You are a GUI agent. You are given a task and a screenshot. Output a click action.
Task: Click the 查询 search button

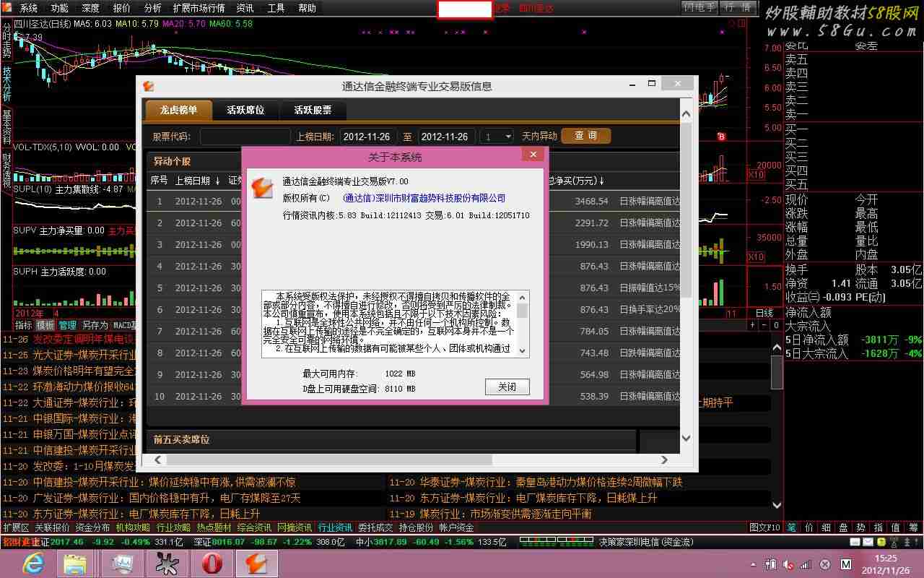coord(586,136)
